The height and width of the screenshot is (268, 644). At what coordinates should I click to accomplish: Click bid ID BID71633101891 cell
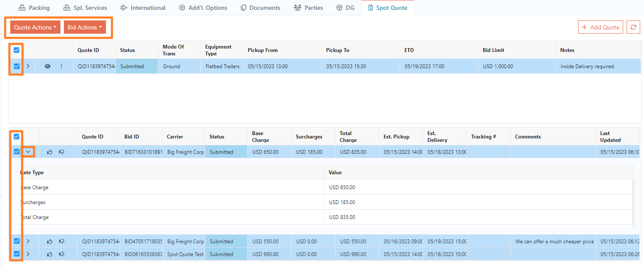141,152
